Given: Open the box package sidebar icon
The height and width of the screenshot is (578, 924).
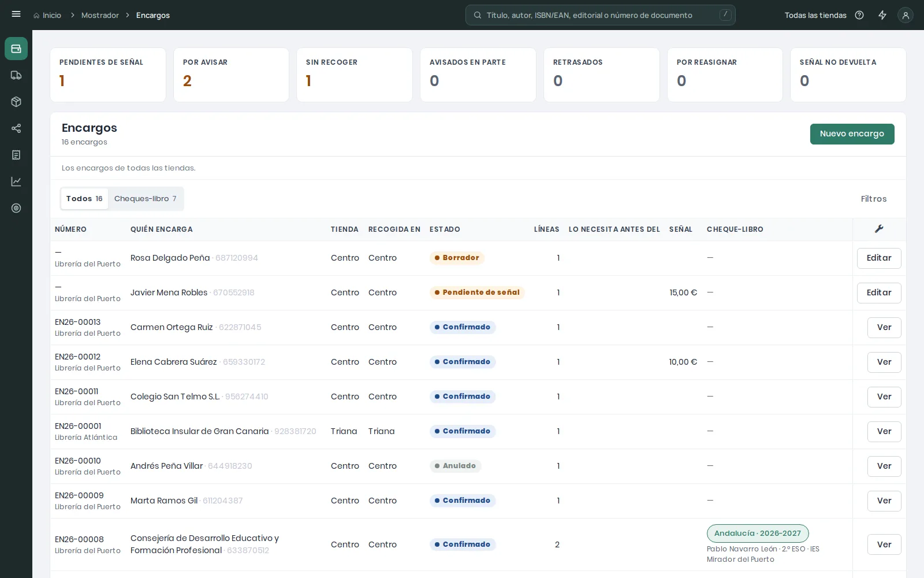Looking at the screenshot, I should coord(16,102).
